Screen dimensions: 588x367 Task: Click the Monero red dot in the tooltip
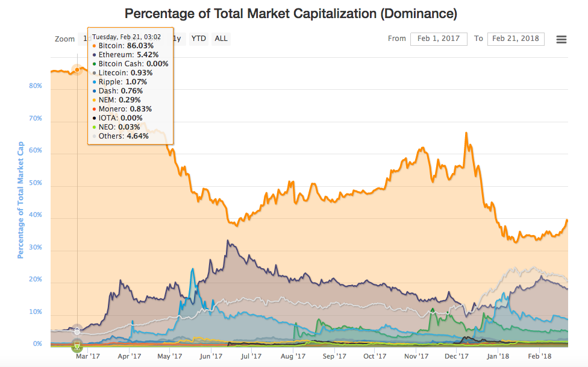94,108
